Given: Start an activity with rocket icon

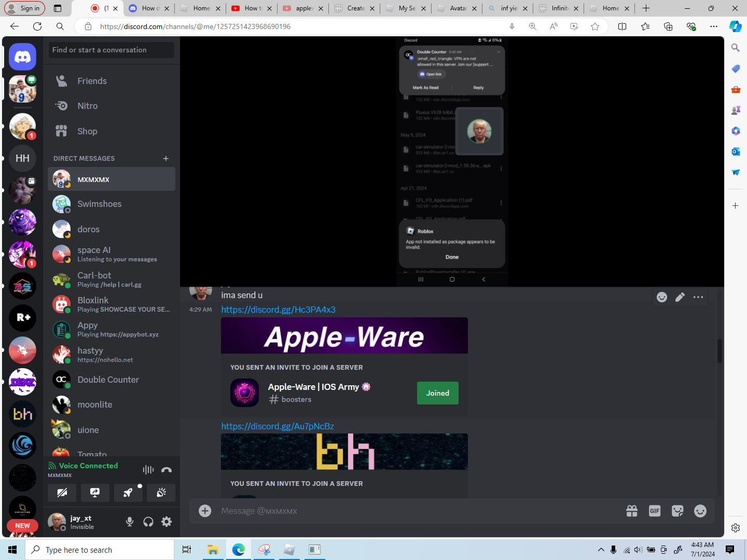Looking at the screenshot, I should tap(128, 493).
